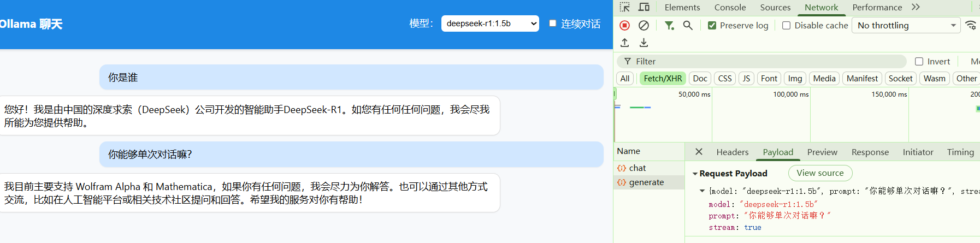Open the Performance tab
This screenshot has height=243, width=980.
[x=877, y=7]
